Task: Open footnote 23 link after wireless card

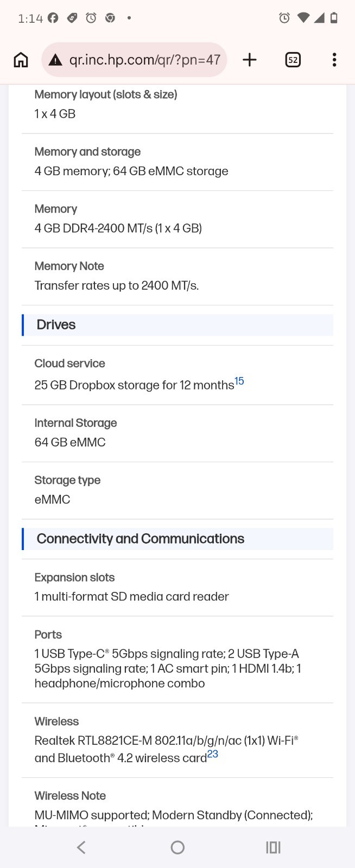Action: click(x=213, y=754)
